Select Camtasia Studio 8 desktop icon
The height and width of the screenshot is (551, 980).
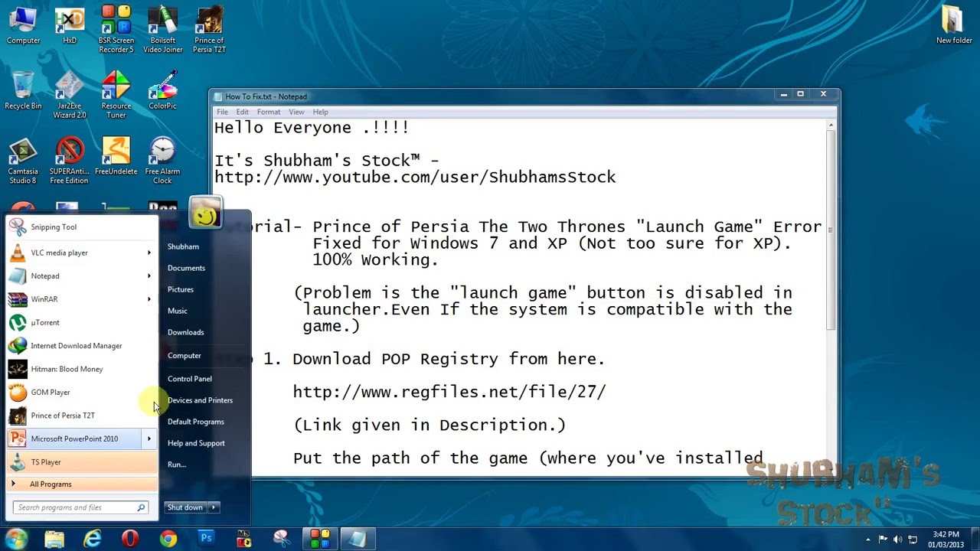pyautogui.click(x=23, y=161)
